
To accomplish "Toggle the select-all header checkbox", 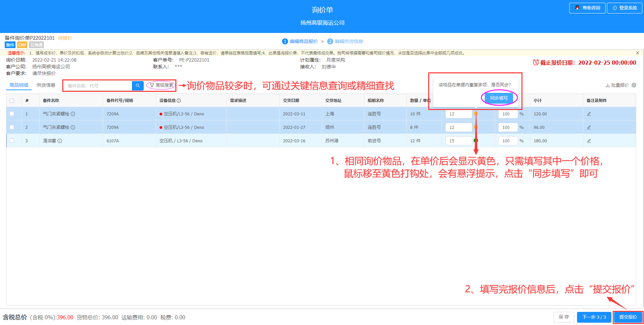I will (x=12, y=101).
